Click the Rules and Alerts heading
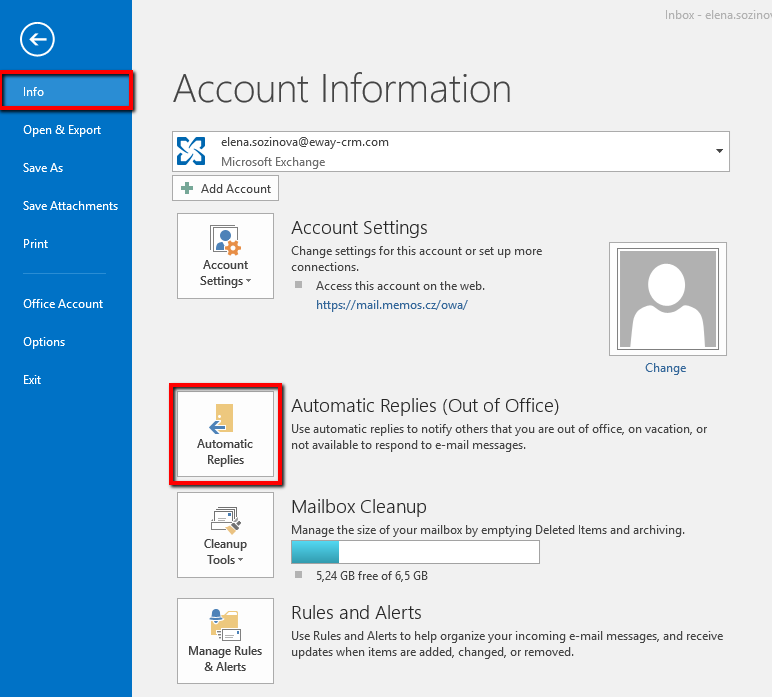Image resolution: width=772 pixels, height=697 pixels. click(356, 612)
